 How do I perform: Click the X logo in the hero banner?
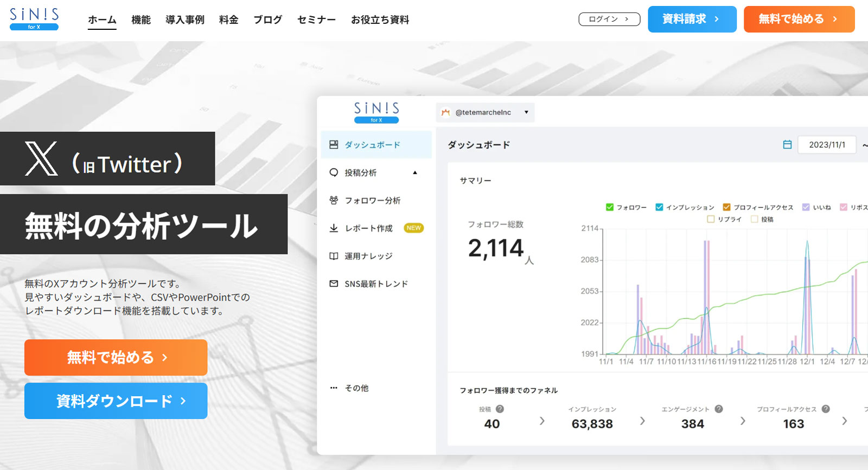click(x=41, y=158)
